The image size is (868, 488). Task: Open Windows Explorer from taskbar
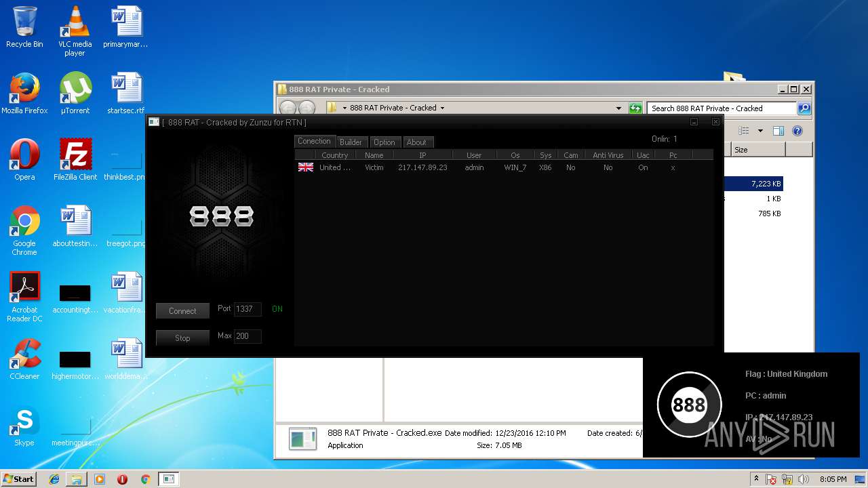pyautogui.click(x=77, y=479)
